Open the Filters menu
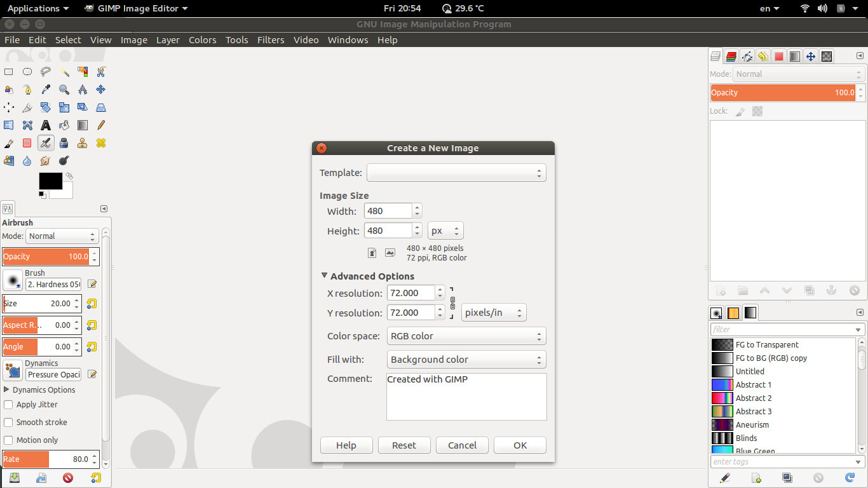This screenshot has width=868, height=488. 271,39
